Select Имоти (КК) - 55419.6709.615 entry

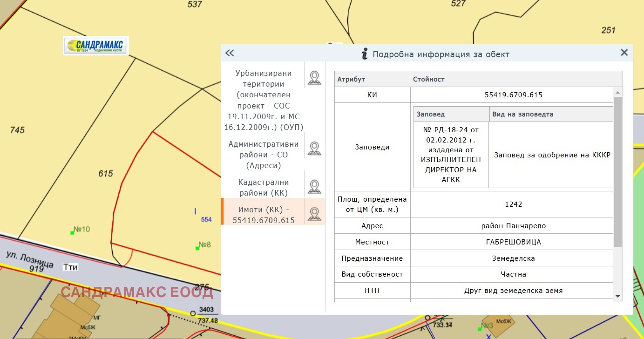(x=264, y=215)
